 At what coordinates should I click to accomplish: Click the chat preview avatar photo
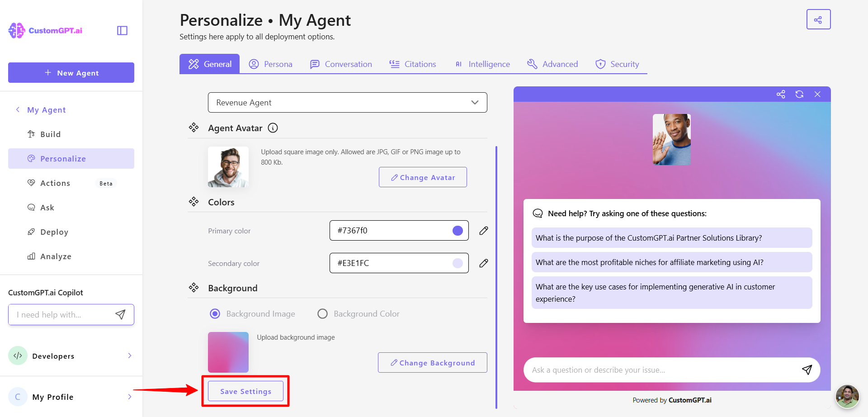672,139
